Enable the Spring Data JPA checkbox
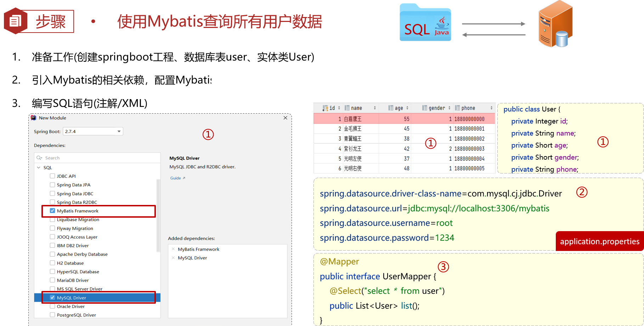The height and width of the screenshot is (326, 644). point(52,185)
